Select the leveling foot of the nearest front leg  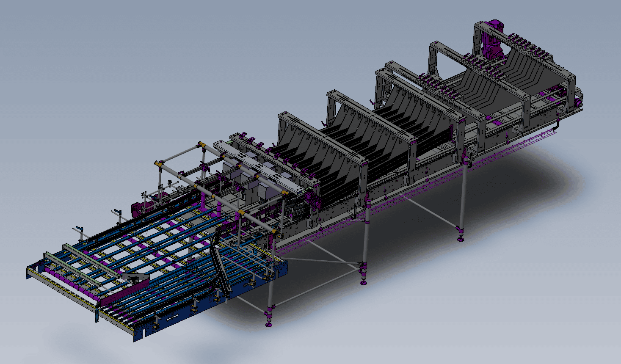[x=269, y=323]
